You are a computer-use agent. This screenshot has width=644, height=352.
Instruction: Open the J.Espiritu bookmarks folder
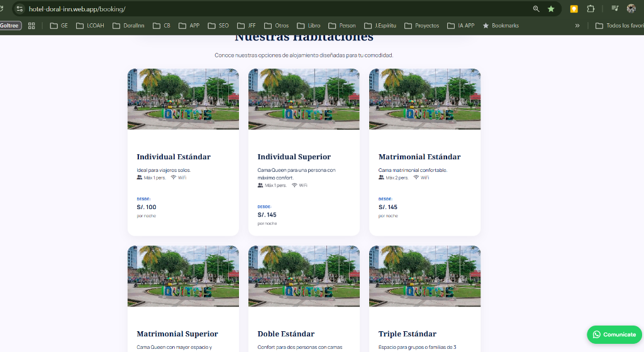pos(380,25)
